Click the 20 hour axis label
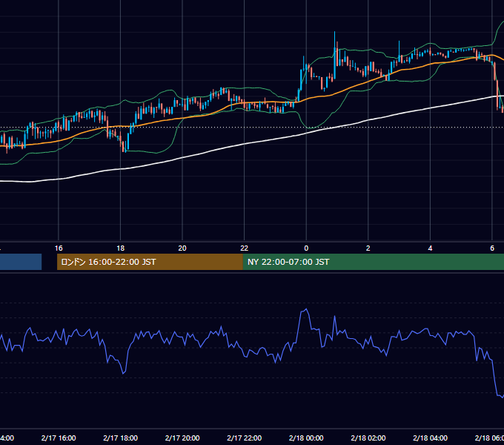 [182, 248]
